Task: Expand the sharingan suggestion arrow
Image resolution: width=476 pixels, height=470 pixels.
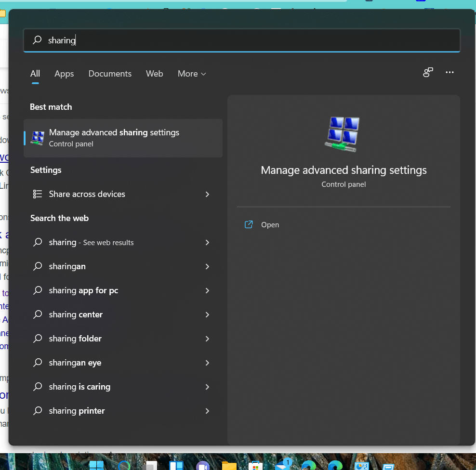Action: coord(207,266)
